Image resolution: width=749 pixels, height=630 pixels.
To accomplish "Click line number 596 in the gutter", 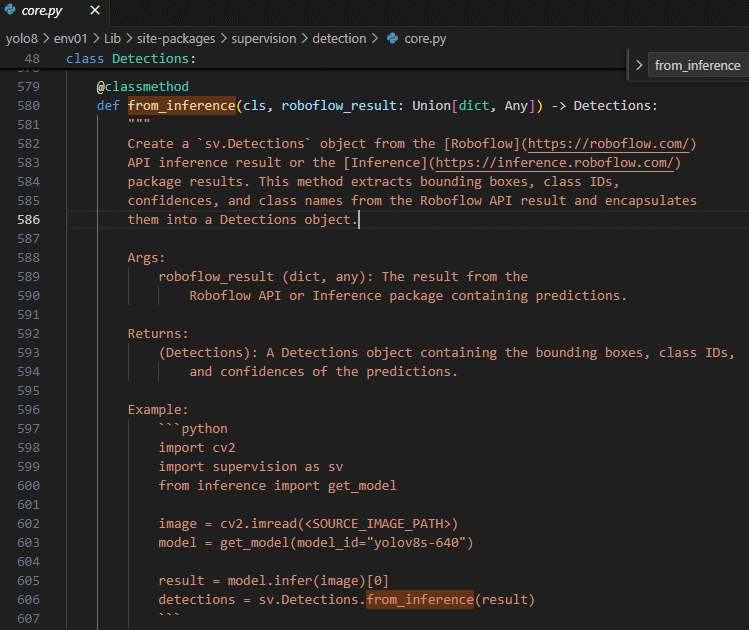I will [x=29, y=410].
